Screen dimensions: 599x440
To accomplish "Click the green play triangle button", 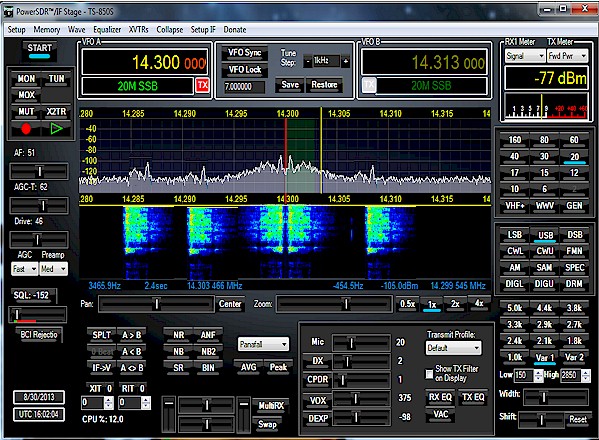I will (56, 129).
